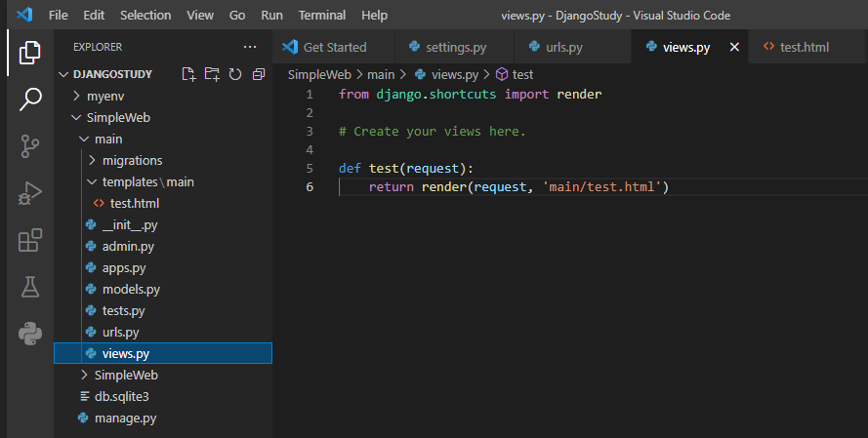Expand the inner SimpleWeb folder below views.py
The width and height of the screenshot is (868, 438).
pyautogui.click(x=163, y=375)
